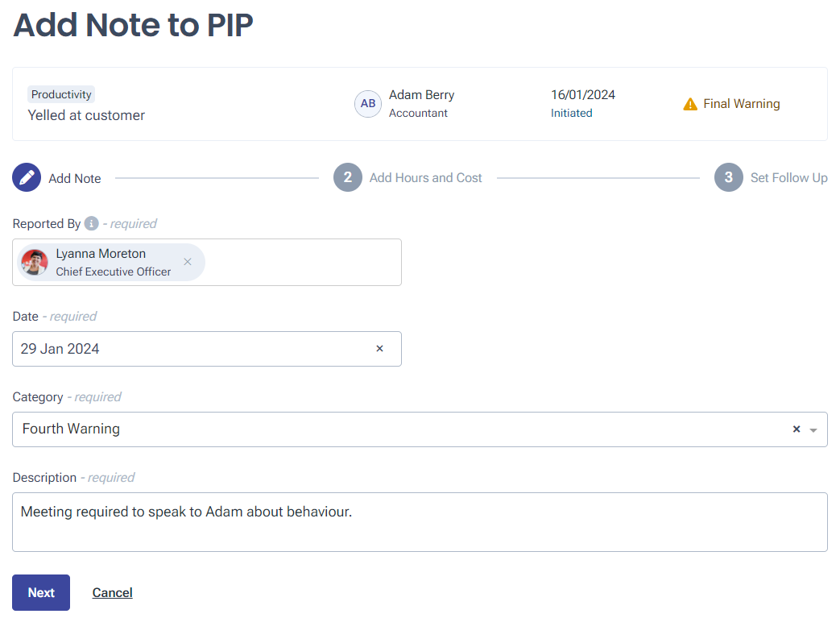Click the Next button

(x=41, y=592)
